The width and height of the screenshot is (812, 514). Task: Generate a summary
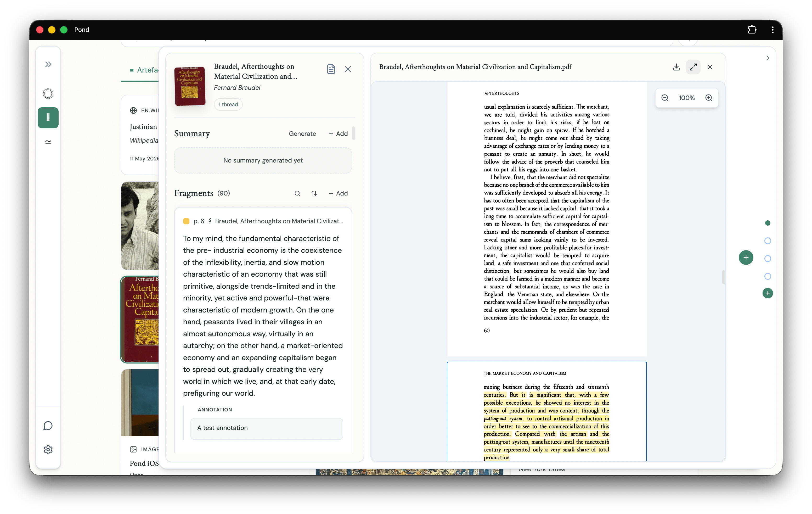click(x=302, y=133)
